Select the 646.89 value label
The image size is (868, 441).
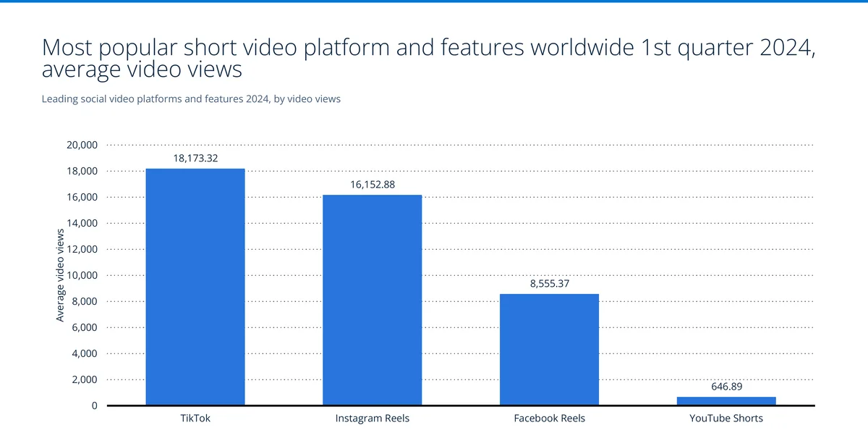(726, 386)
